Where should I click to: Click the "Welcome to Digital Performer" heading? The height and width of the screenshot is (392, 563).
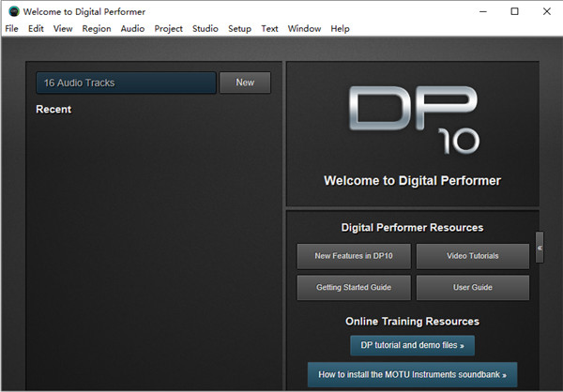coord(412,181)
